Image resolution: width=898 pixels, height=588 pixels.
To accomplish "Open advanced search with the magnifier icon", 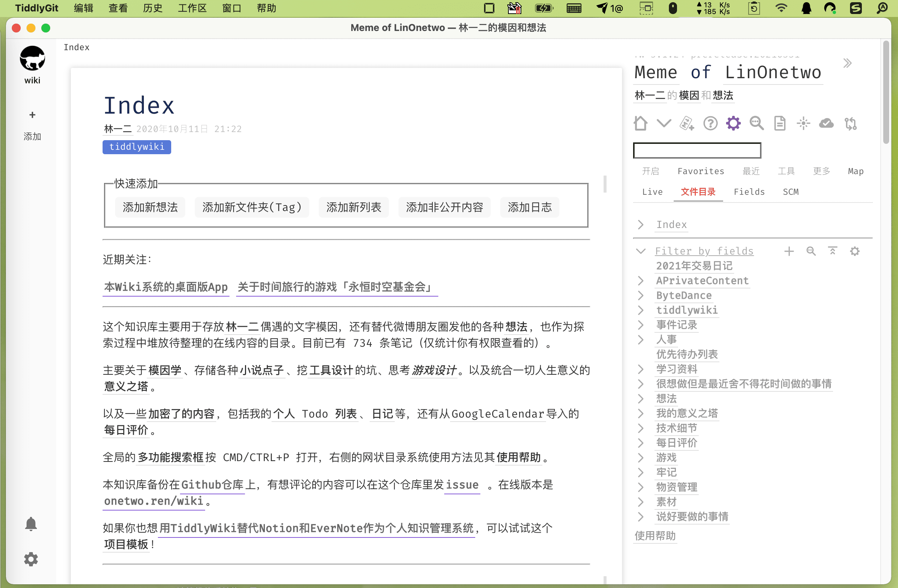I will click(x=756, y=123).
